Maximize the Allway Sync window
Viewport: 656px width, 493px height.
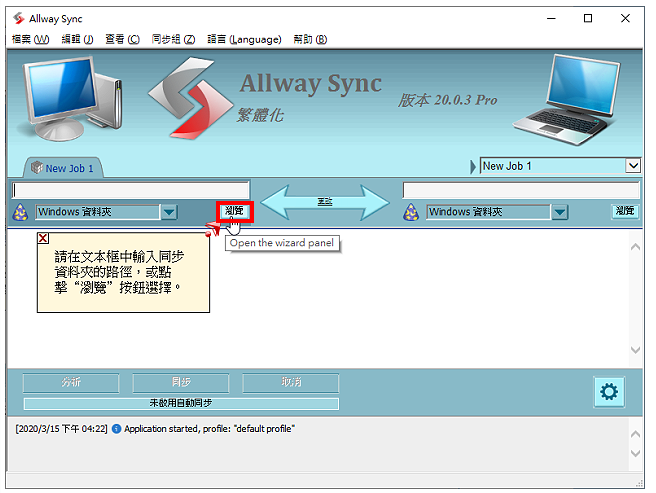pyautogui.click(x=588, y=18)
